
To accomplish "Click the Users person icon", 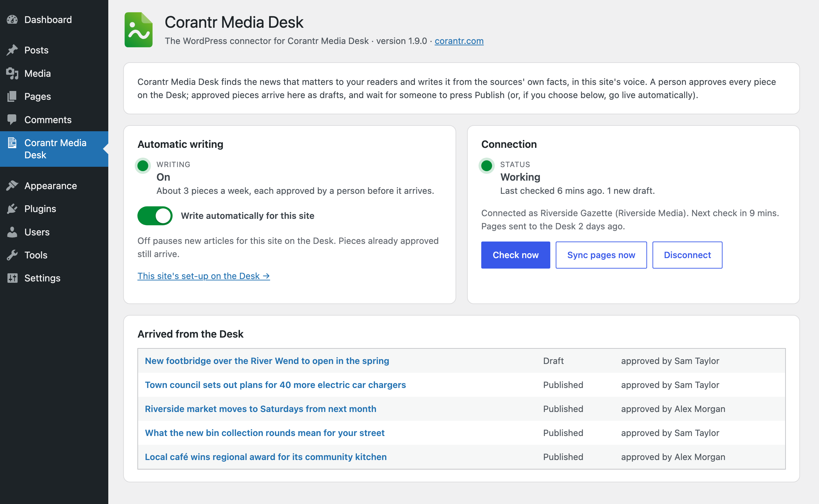I will tap(12, 232).
